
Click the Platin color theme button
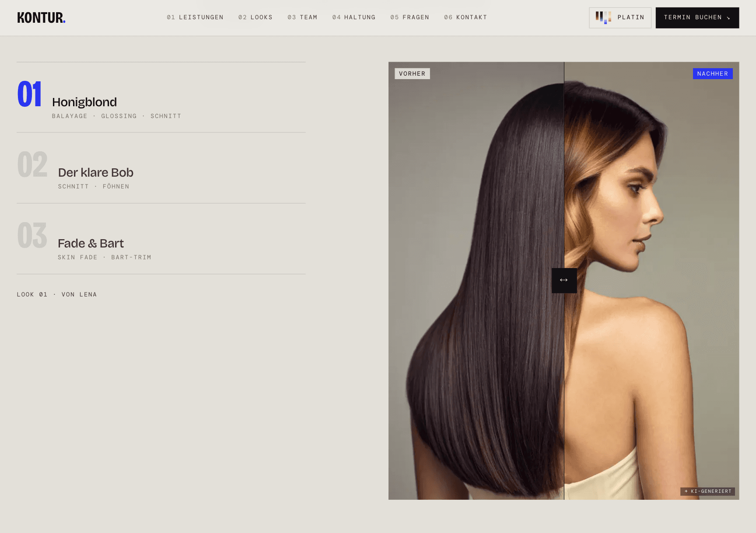[620, 18]
